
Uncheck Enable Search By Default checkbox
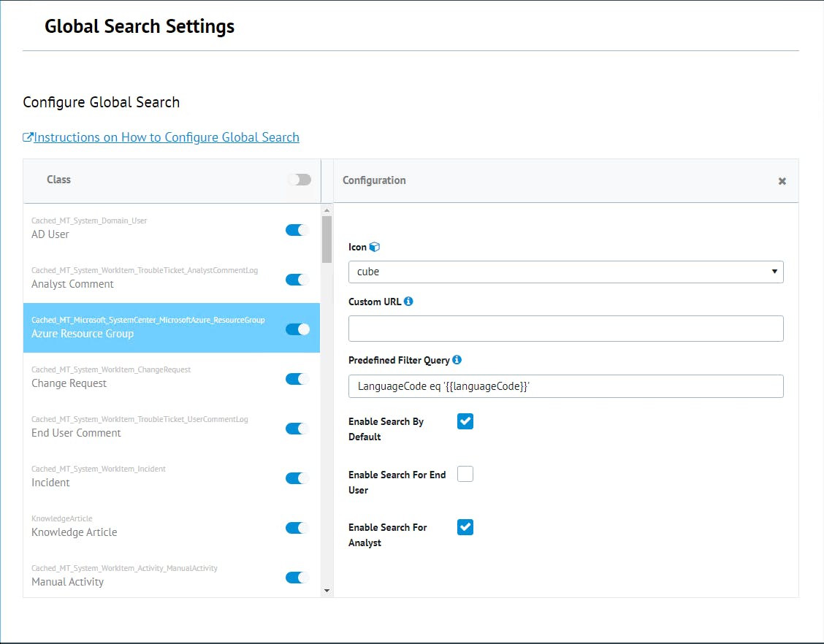465,421
